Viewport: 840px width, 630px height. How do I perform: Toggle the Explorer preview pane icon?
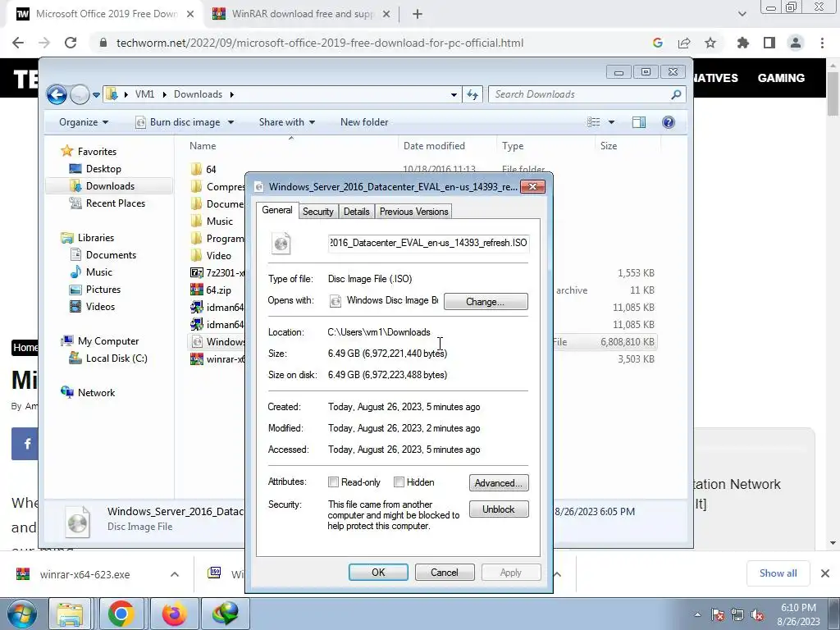tap(638, 122)
